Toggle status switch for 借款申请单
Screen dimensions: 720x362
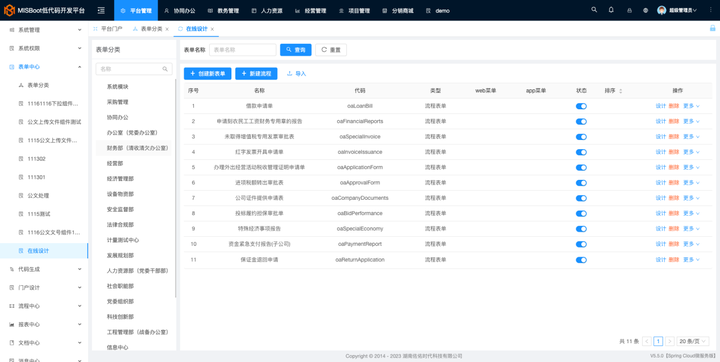(581, 106)
